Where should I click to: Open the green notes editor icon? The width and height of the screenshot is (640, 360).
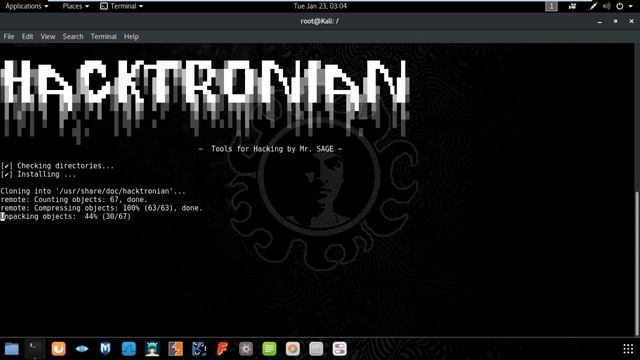click(269, 349)
